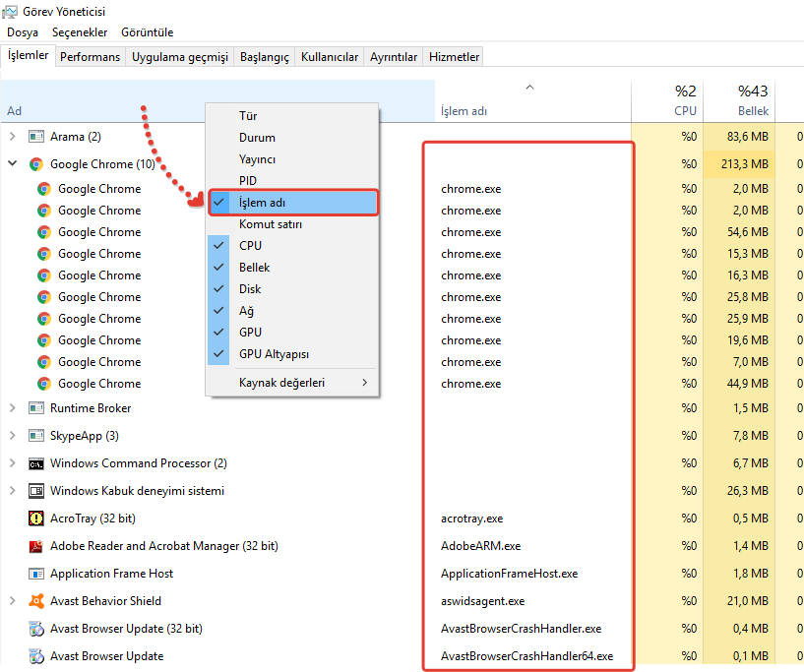This screenshot has width=804, height=672.
Task: Sort processes by the CPU column header
Action: 666,99
